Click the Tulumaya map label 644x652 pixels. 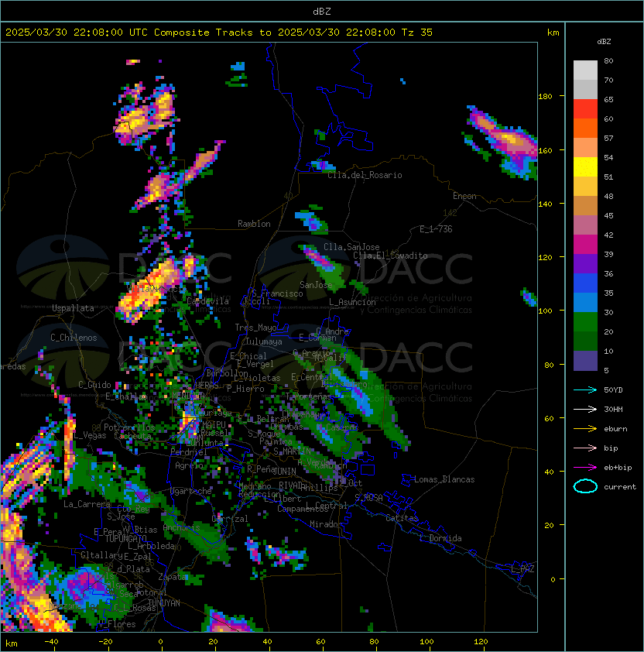click(x=264, y=341)
